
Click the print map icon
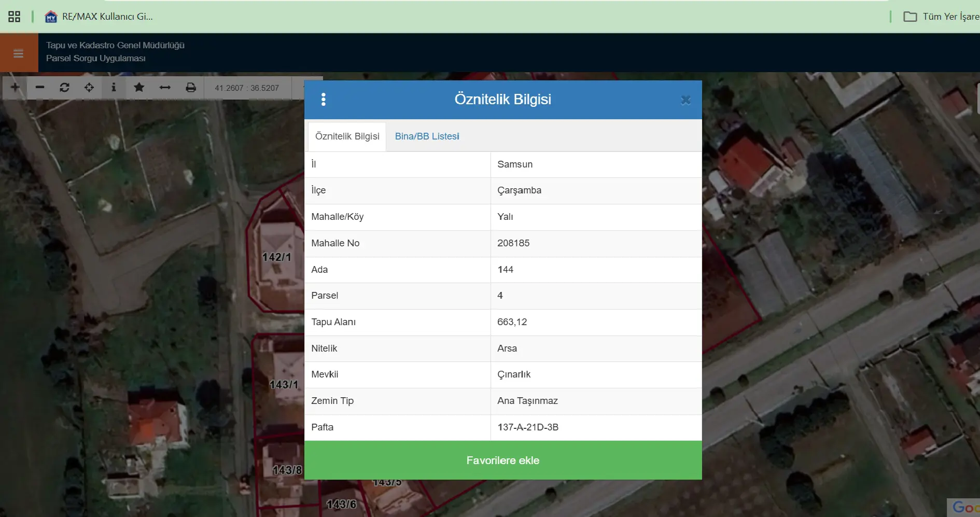(191, 87)
